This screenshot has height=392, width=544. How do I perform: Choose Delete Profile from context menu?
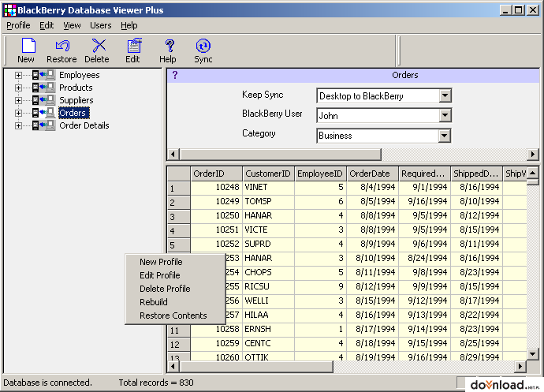click(165, 289)
